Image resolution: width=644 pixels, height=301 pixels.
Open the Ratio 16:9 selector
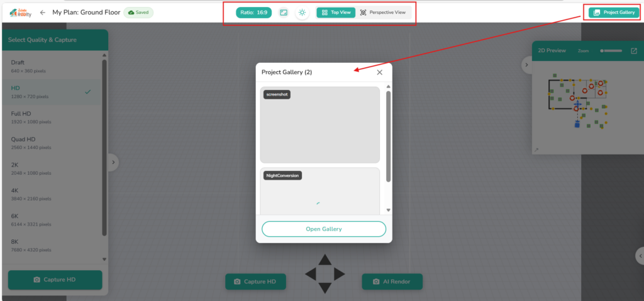pyautogui.click(x=253, y=13)
